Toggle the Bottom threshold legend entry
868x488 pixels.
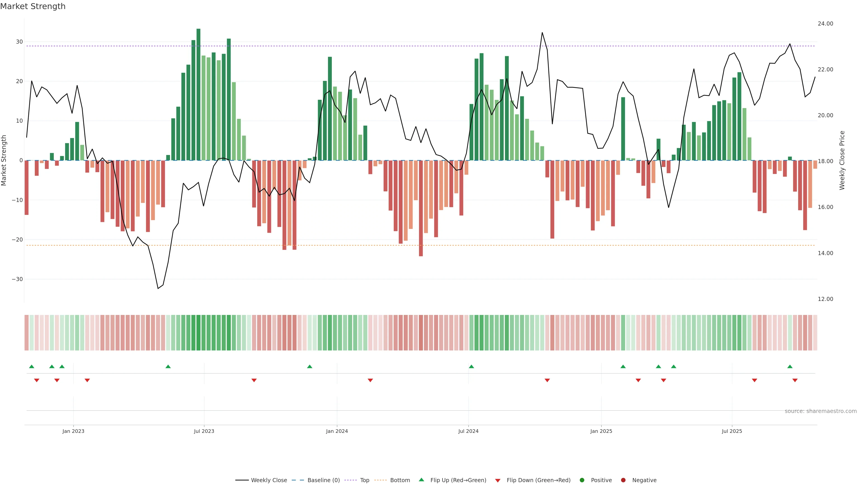400,480
